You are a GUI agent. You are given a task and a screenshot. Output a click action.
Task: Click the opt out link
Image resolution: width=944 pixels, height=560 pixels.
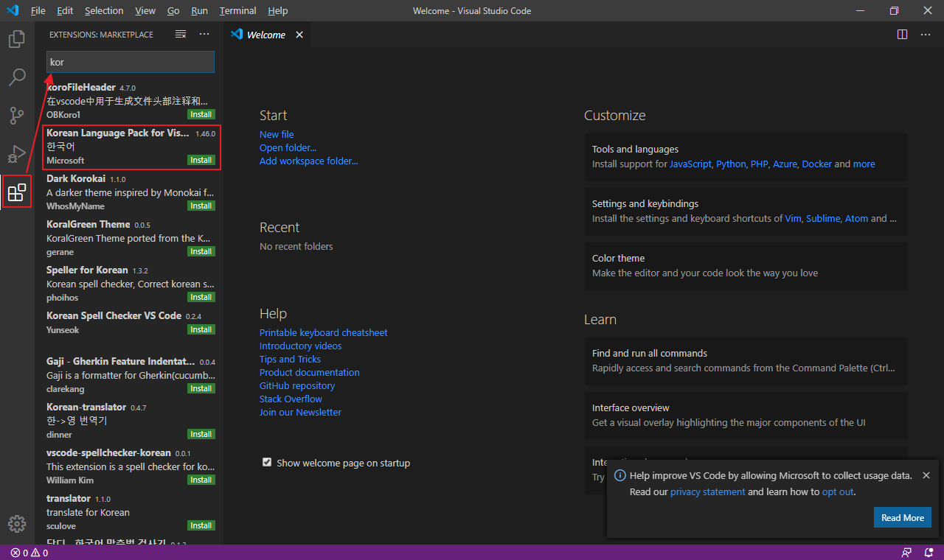coord(838,491)
